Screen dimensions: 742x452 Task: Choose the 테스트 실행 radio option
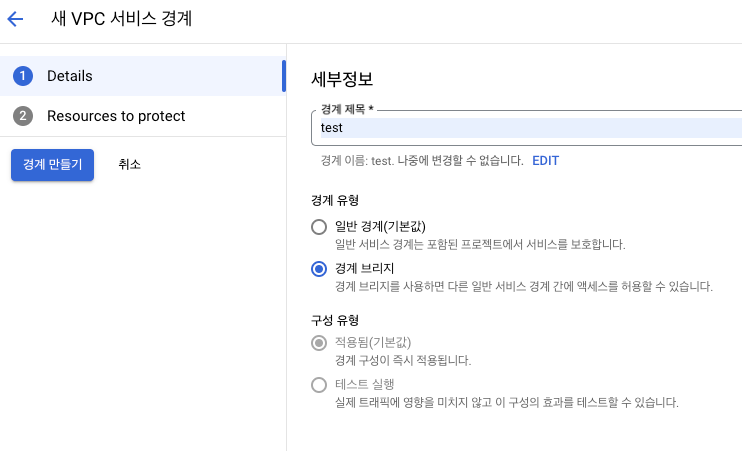click(319, 385)
